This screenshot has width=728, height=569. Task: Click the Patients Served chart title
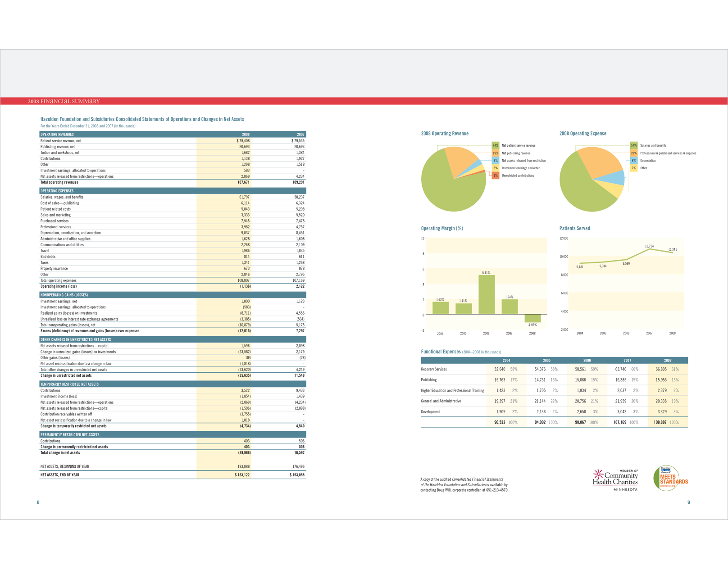[574, 228]
